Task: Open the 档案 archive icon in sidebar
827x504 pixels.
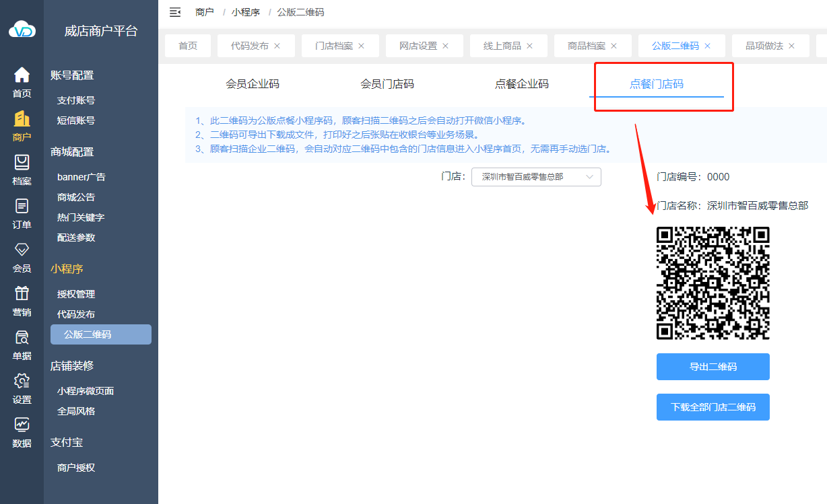Action: [x=22, y=163]
